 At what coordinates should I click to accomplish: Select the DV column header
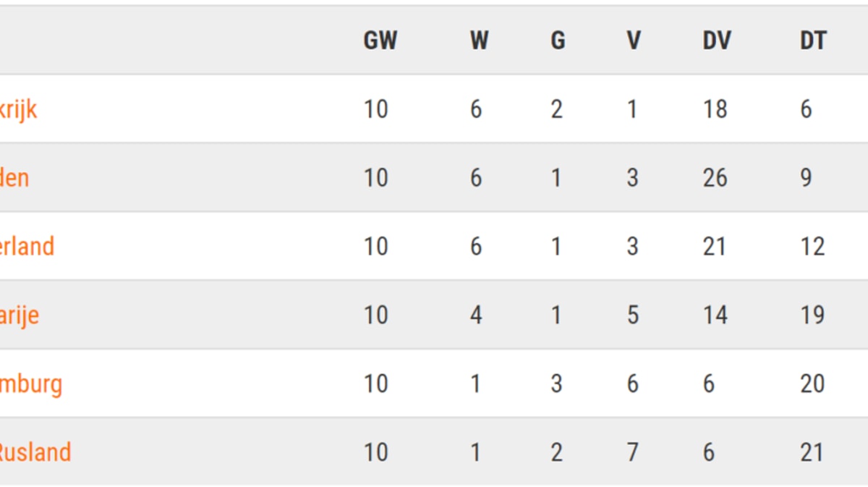(716, 41)
